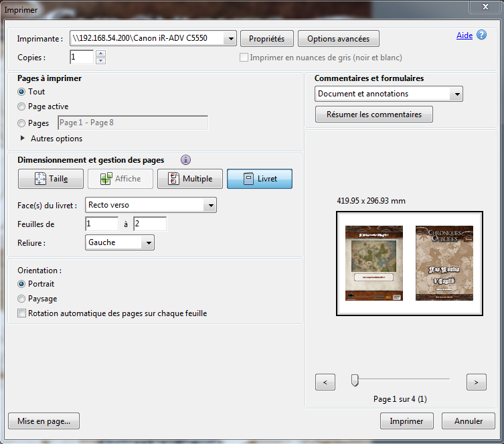
Task: Open Document et annotations dropdown
Action: [457, 94]
